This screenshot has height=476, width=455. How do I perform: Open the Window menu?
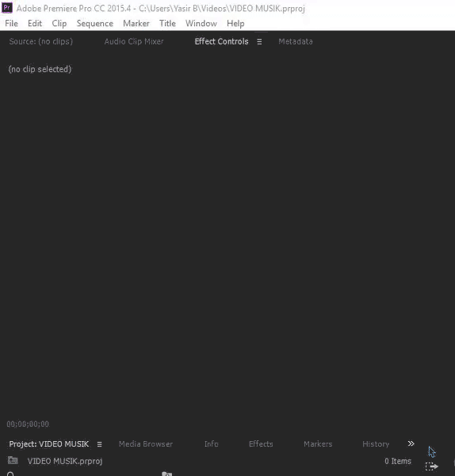point(201,23)
